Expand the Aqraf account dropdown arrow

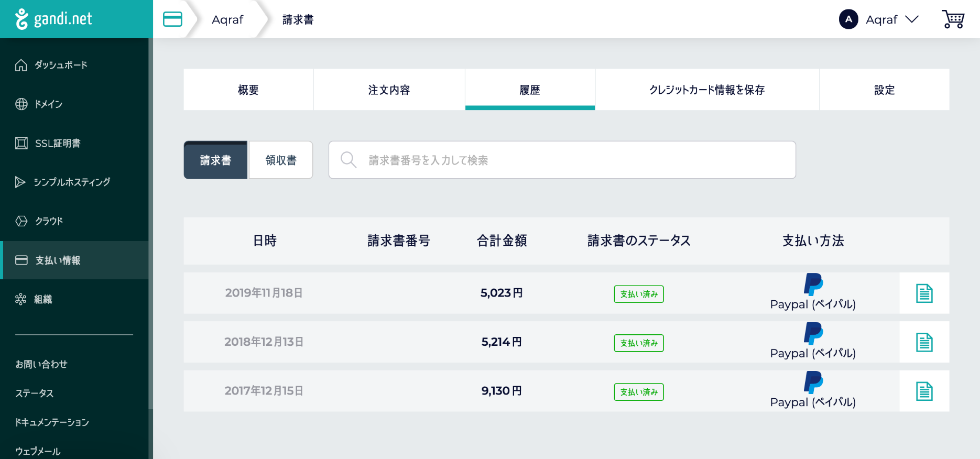(x=912, y=19)
